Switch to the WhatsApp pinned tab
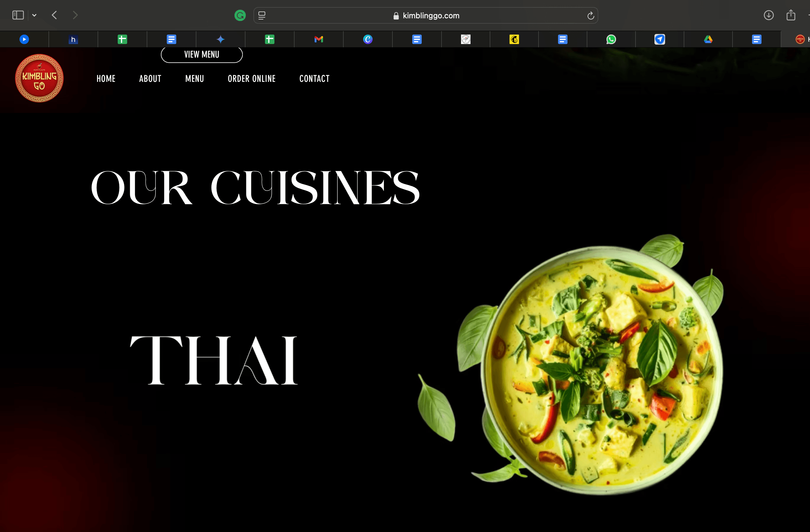The width and height of the screenshot is (810, 532). (611, 40)
